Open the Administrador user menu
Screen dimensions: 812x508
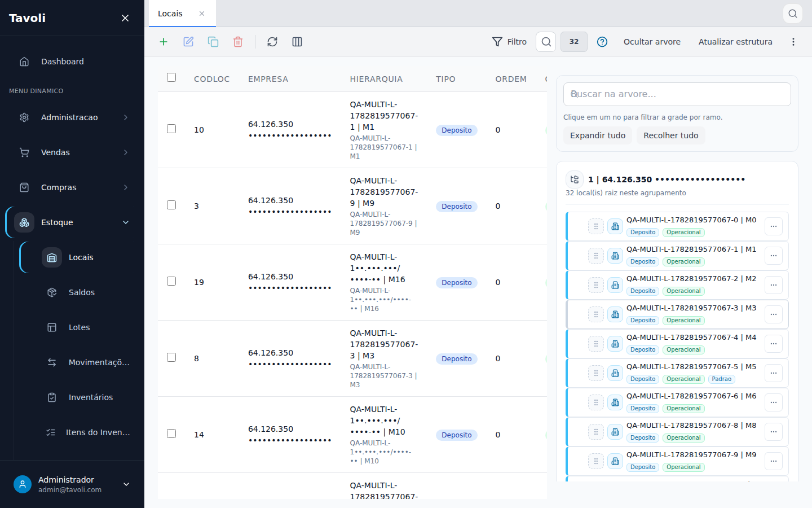[72, 484]
